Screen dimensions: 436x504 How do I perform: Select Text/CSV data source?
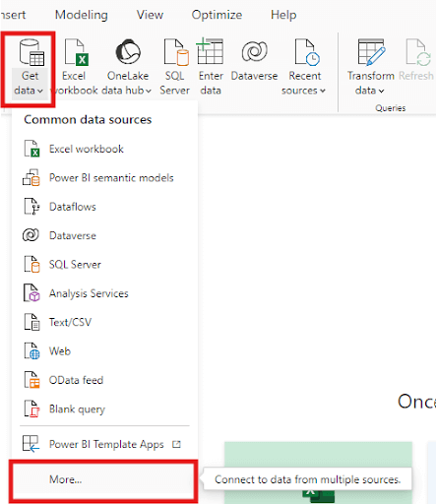104,322
